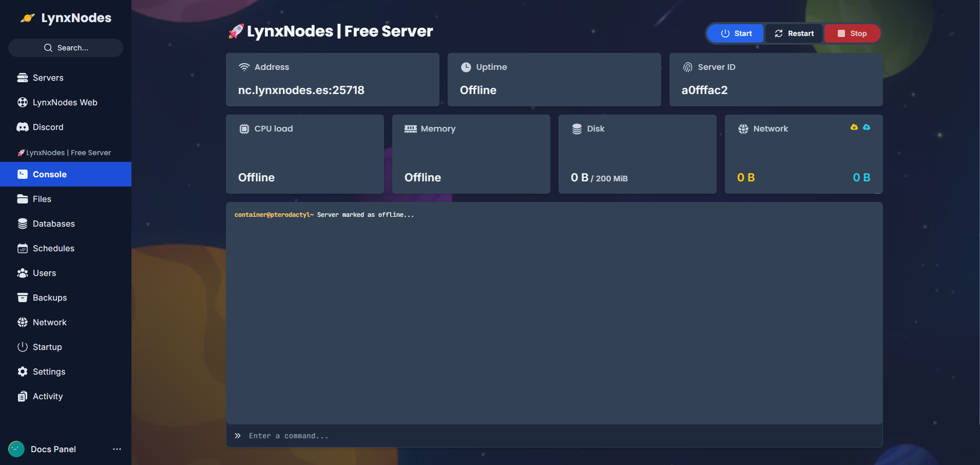Click the Uptime Offline value
The height and width of the screenshot is (465, 980).
coord(478,90)
